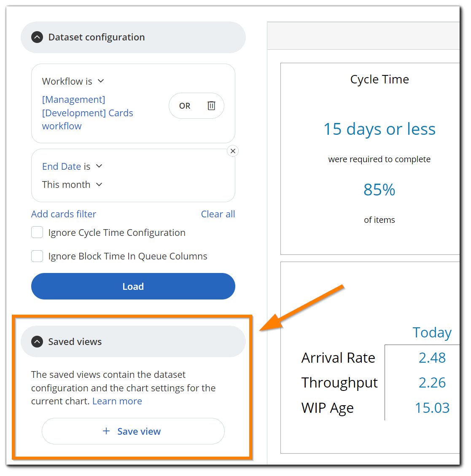Select the OR operator in workflow filter
The height and width of the screenshot is (476, 471).
click(184, 106)
